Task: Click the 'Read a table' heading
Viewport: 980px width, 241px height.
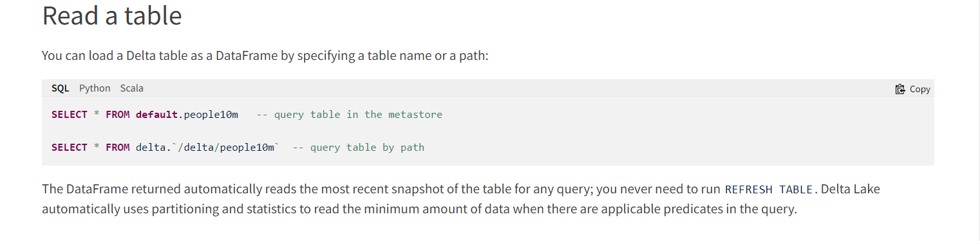Action: [x=112, y=15]
